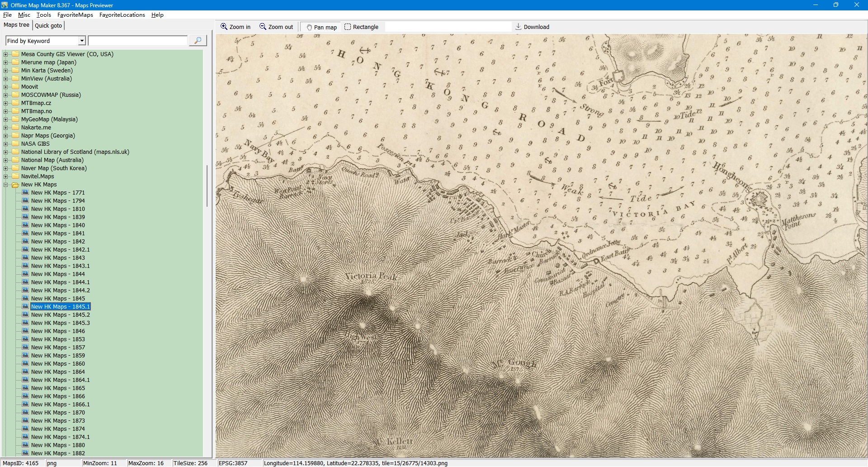This screenshot has width=868, height=467.
Task: Click the maps tree vertical scrollbar
Action: [x=207, y=186]
